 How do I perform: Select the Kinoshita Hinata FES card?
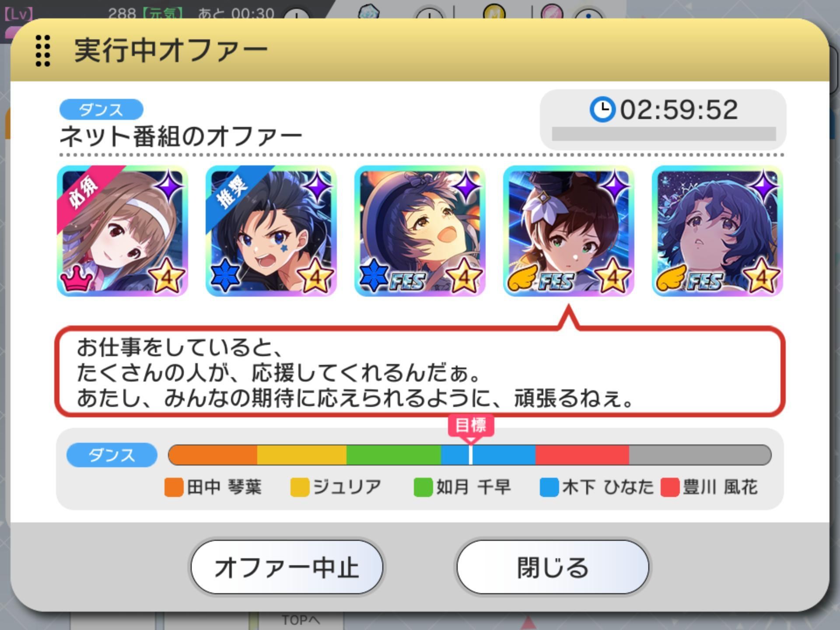click(569, 231)
